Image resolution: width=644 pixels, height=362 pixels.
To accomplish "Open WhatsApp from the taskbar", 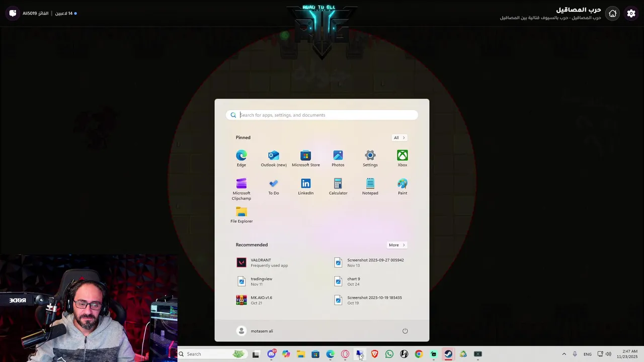I will tap(389, 354).
